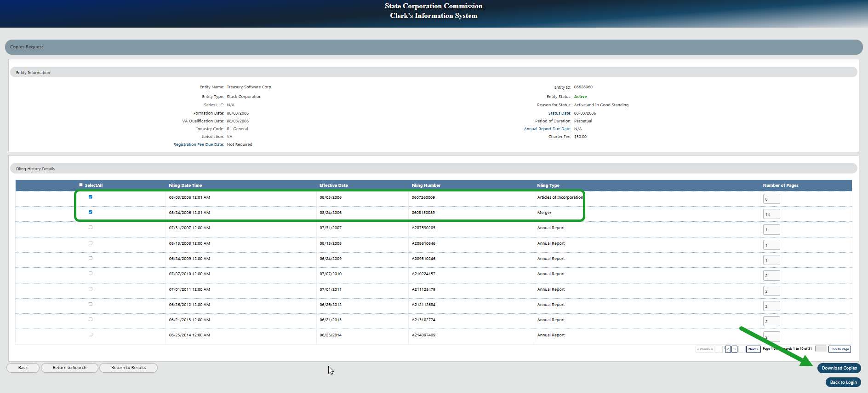868x393 pixels.
Task: Uncheck the Merger filing checkbox
Action: [x=91, y=212]
